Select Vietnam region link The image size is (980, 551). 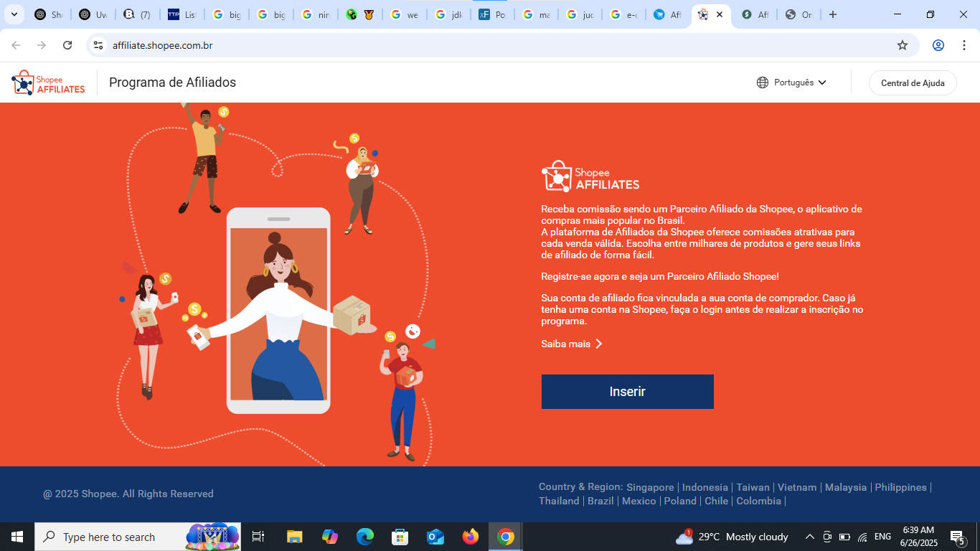coord(797,487)
